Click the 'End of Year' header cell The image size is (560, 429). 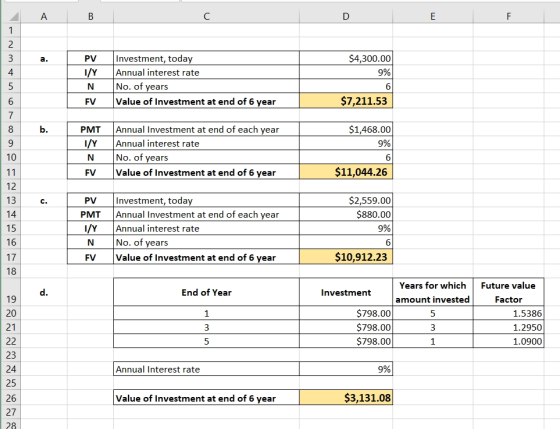click(206, 292)
